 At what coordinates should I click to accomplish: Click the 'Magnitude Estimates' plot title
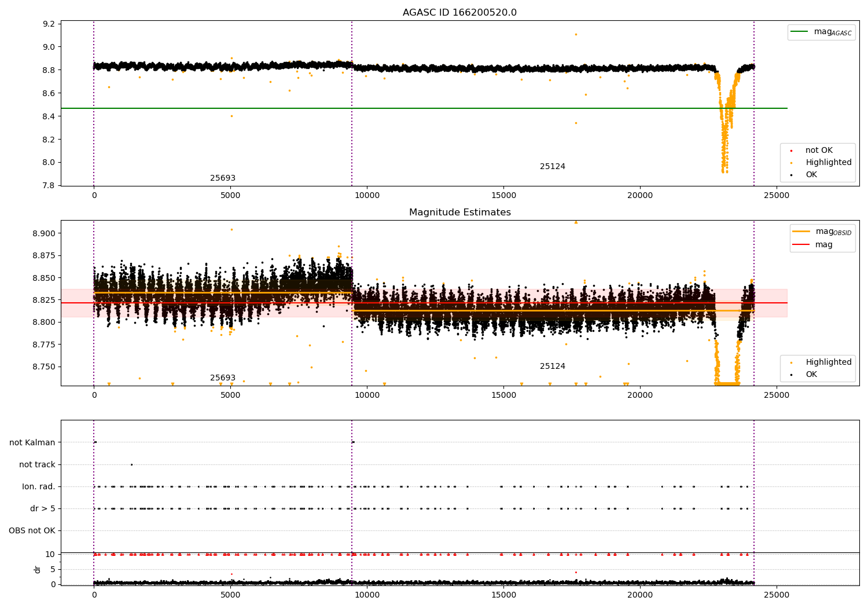tap(459, 213)
